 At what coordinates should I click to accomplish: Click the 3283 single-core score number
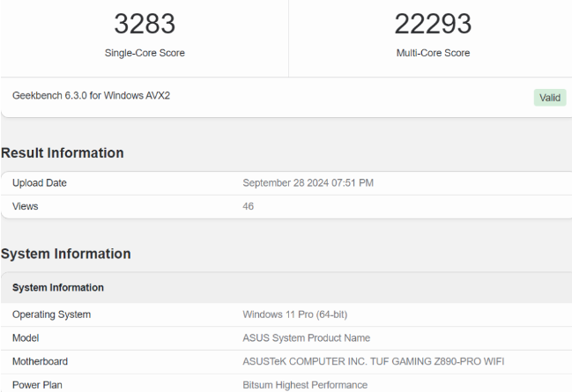pyautogui.click(x=145, y=24)
